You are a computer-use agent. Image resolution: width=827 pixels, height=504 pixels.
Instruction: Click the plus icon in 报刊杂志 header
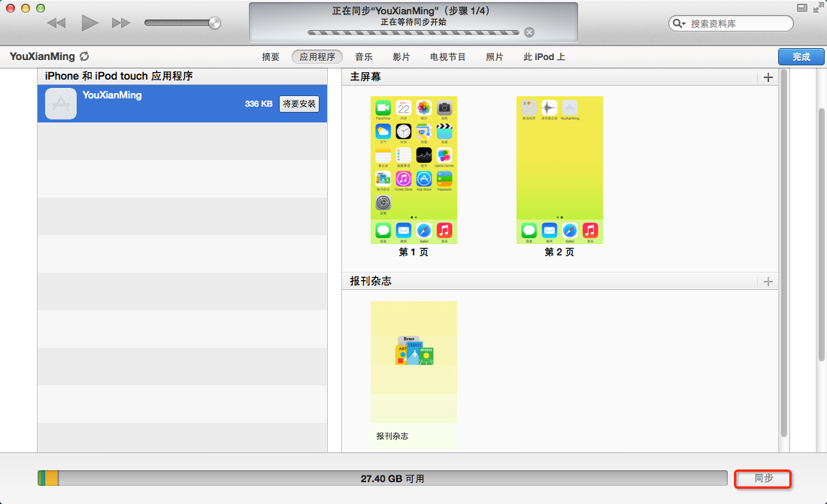[768, 282]
